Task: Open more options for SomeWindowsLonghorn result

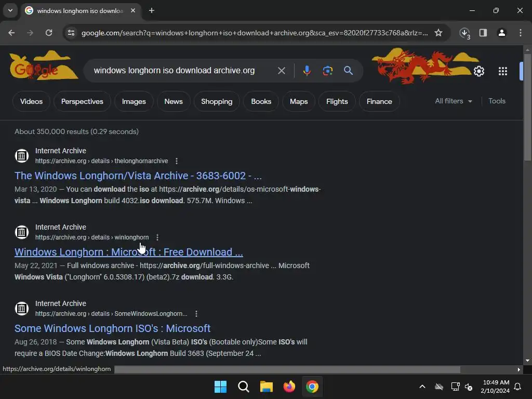Action: (196, 314)
